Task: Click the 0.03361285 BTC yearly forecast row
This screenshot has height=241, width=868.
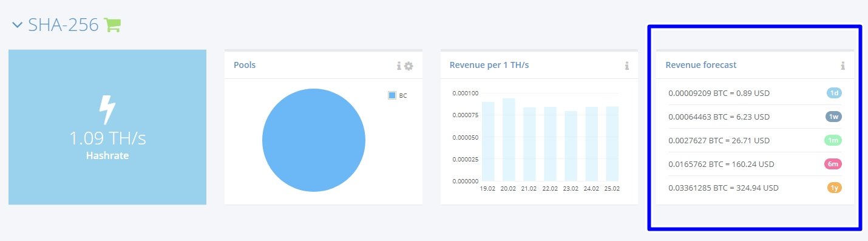Action: coord(755,188)
